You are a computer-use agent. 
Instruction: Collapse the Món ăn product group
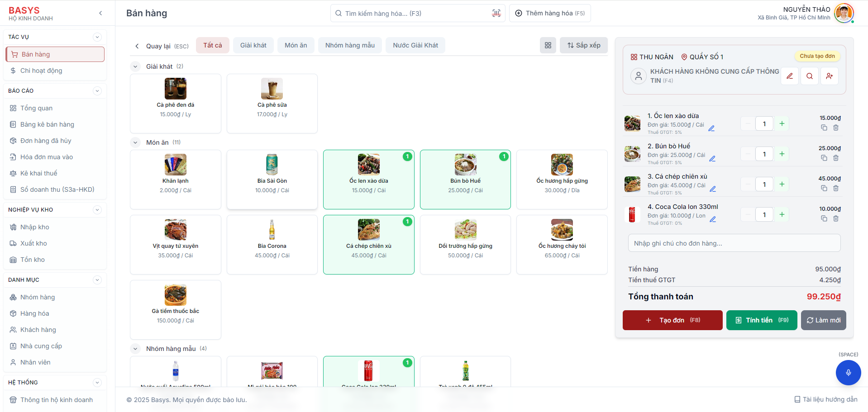135,142
